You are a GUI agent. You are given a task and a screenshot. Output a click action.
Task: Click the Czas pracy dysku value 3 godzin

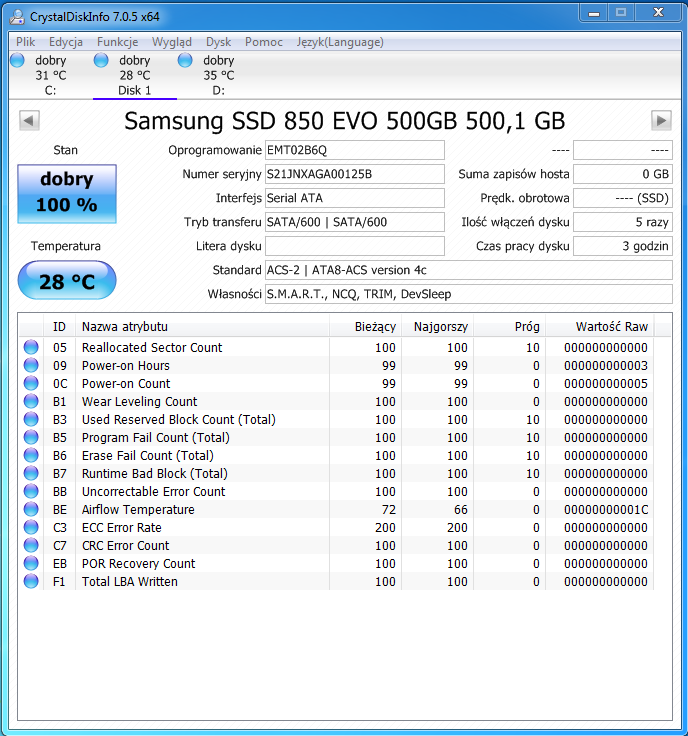(623, 246)
